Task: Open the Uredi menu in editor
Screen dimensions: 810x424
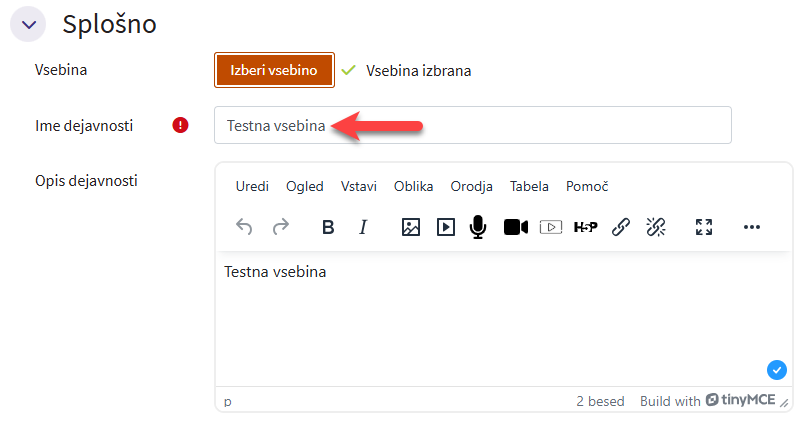Action: pos(252,186)
